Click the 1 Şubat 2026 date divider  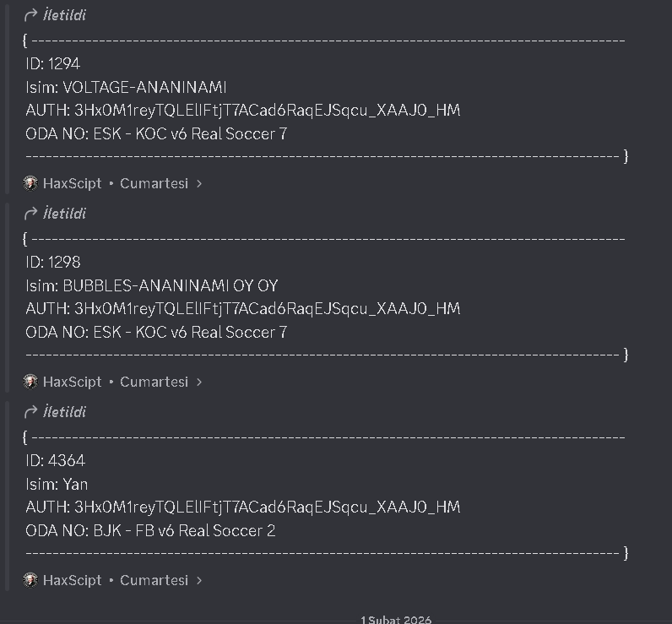coord(396,620)
